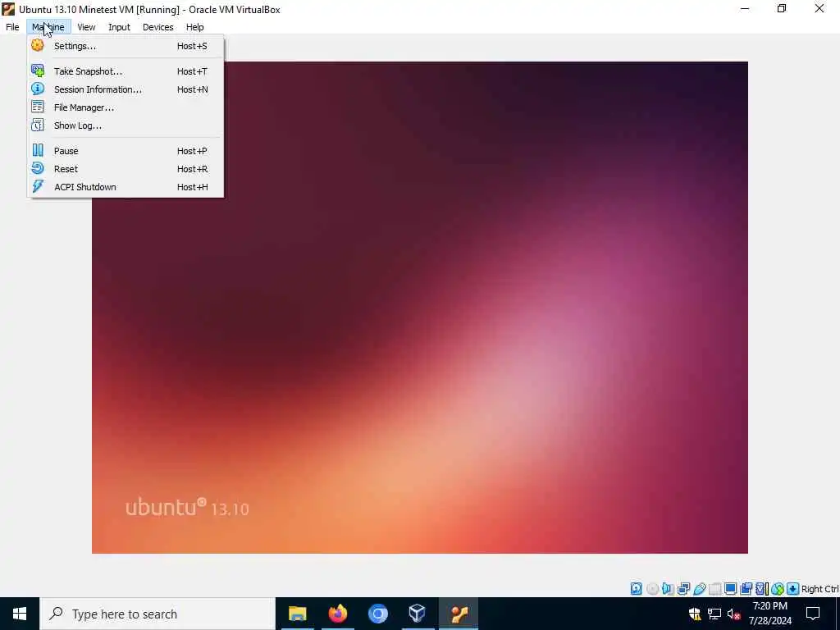The height and width of the screenshot is (630, 840).
Task: Click the Right Ctrl host key label
Action: tap(819, 589)
